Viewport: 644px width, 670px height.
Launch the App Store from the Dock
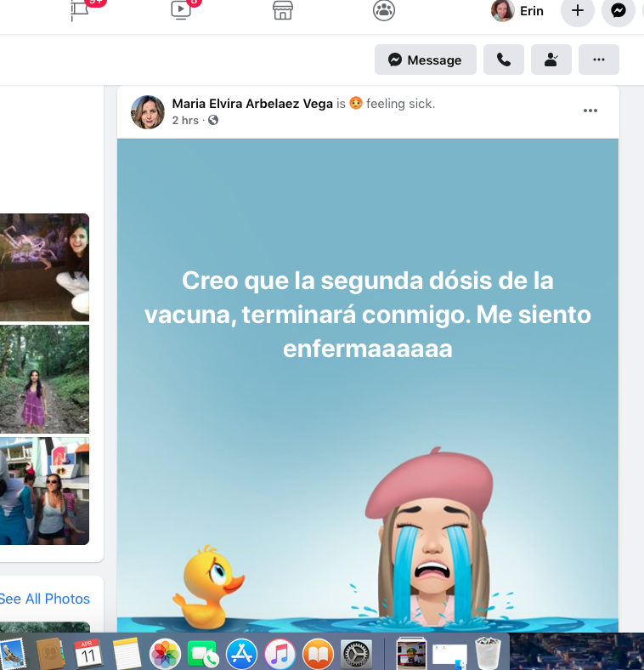click(x=242, y=654)
